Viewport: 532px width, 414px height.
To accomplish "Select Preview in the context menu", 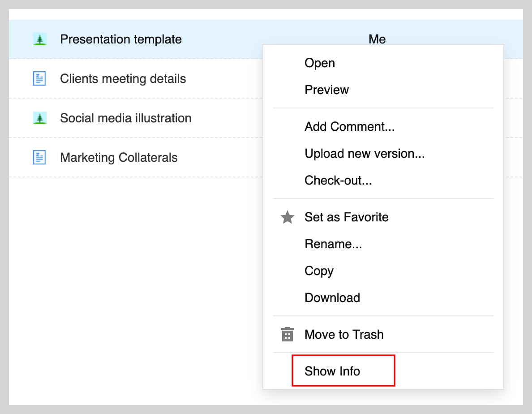I will pos(326,90).
